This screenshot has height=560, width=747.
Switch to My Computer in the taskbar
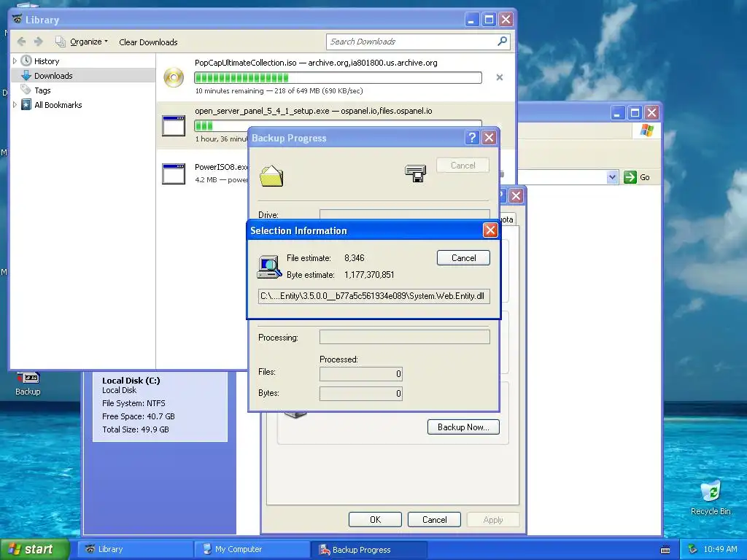(252, 550)
